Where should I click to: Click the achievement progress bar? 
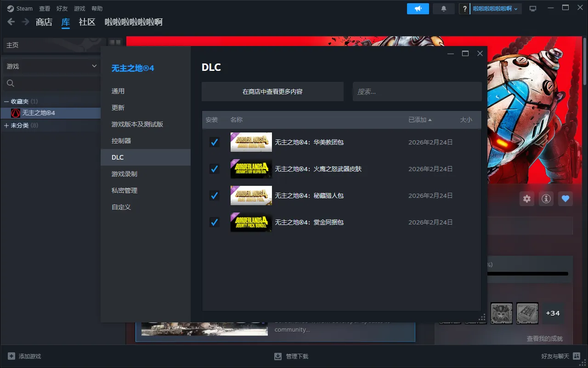click(x=528, y=274)
